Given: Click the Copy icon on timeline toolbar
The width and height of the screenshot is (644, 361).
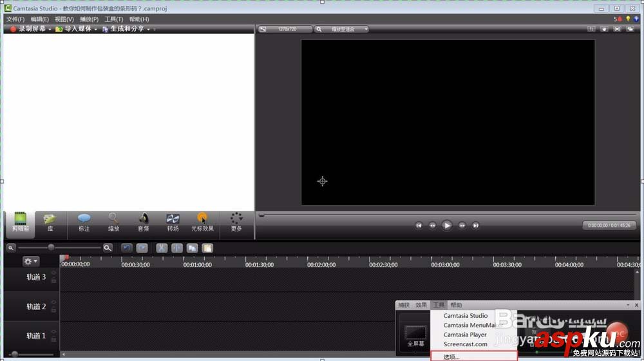Looking at the screenshot, I should (192, 248).
